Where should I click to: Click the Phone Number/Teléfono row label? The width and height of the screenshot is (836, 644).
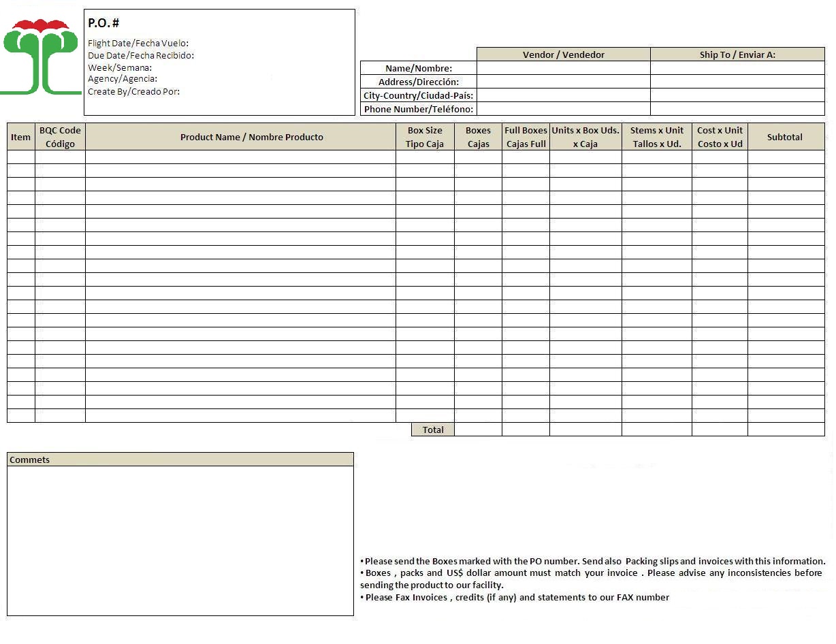click(419, 109)
